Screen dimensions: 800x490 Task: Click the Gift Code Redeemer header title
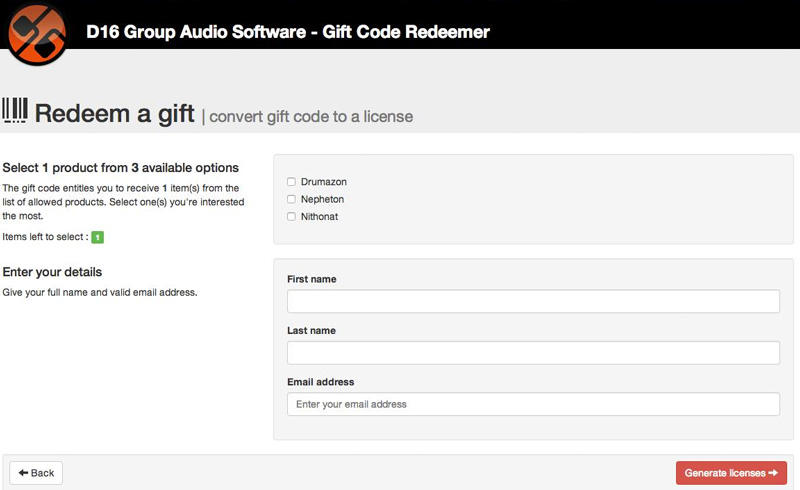click(x=288, y=32)
